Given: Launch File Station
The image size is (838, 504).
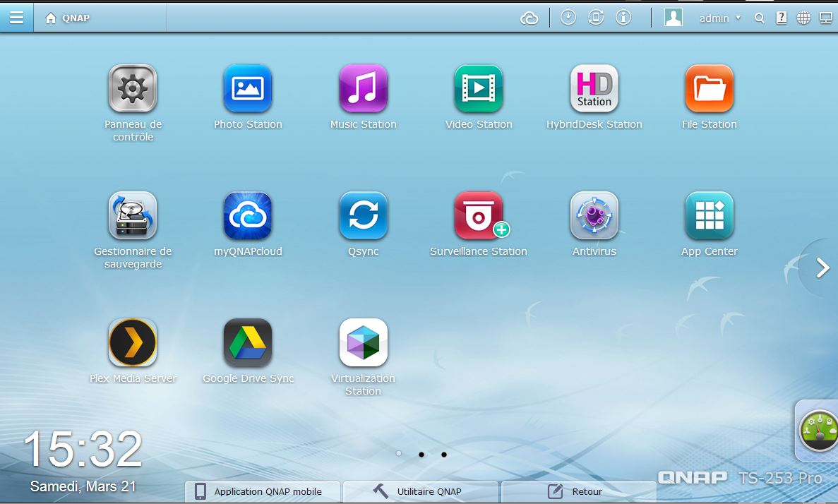Looking at the screenshot, I should [709, 89].
